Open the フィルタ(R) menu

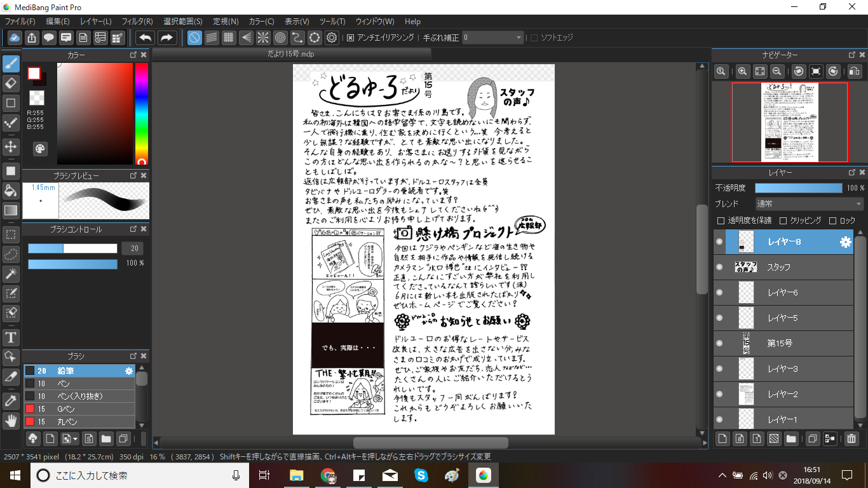click(137, 22)
